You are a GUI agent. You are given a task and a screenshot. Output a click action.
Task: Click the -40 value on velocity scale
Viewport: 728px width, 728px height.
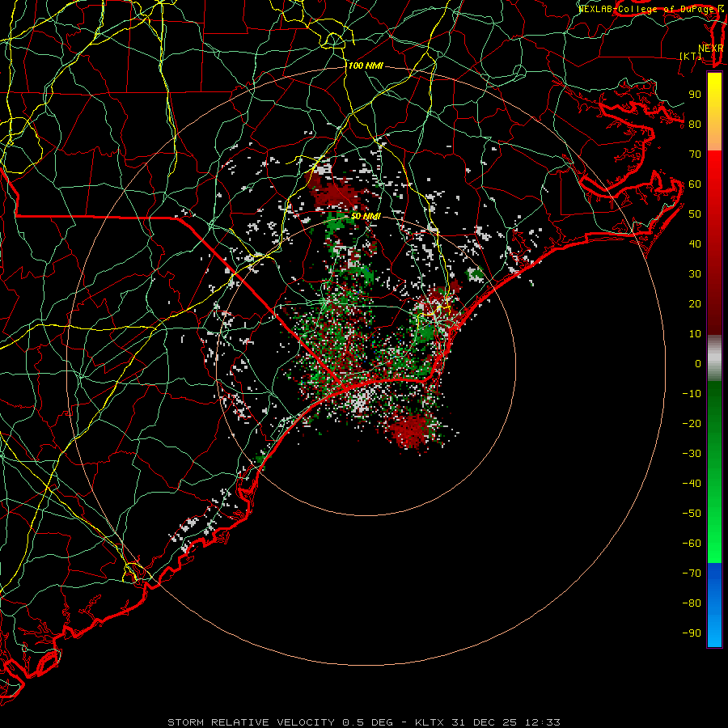[x=692, y=484]
